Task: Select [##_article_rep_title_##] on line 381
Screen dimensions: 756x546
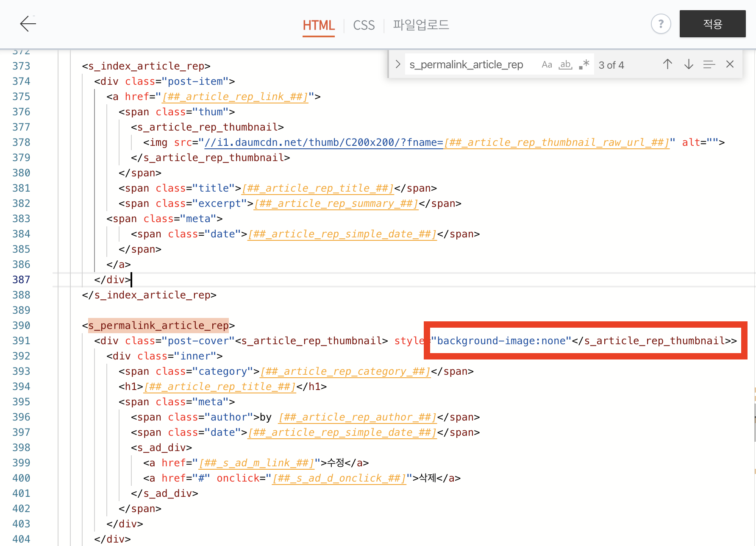Action: click(x=318, y=188)
